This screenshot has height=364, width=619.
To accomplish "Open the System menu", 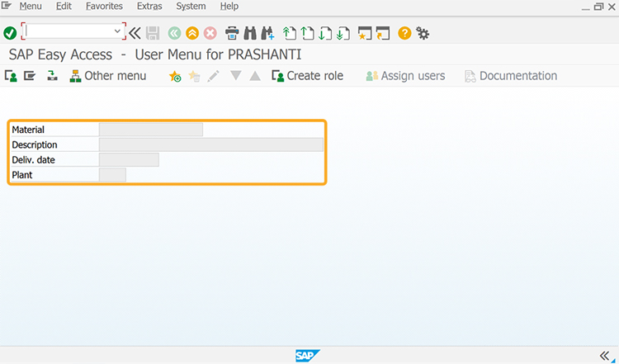I will click(191, 7).
